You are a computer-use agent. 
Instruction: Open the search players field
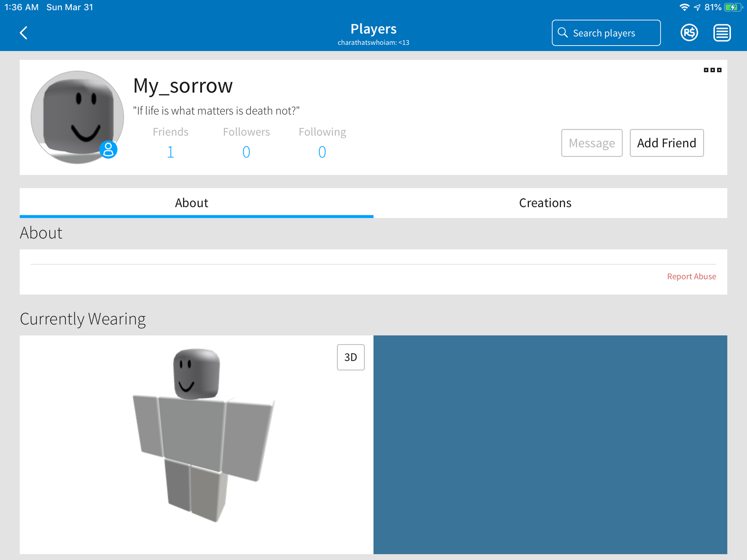pyautogui.click(x=605, y=32)
